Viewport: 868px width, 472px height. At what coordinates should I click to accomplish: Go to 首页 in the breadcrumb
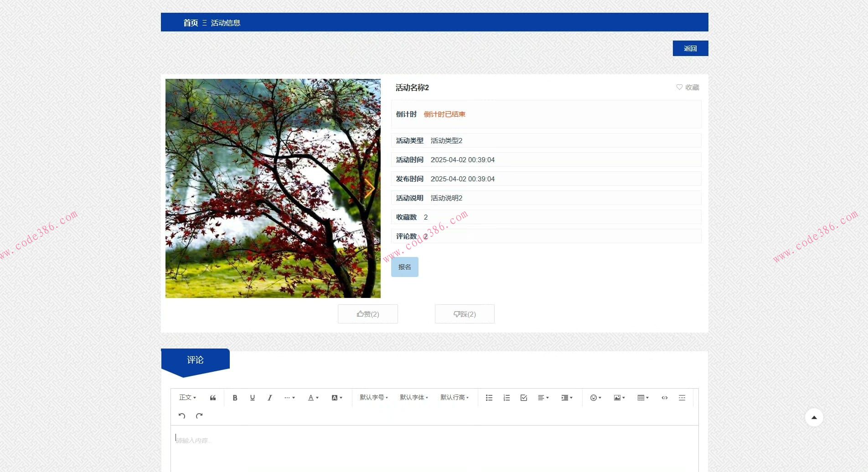(x=191, y=23)
